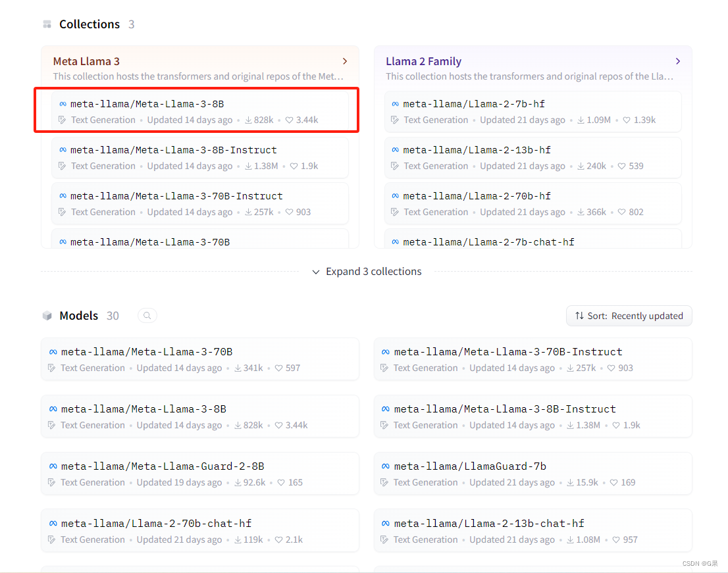Viewport: 728px width, 573px height.
Task: Open Llama-2-13b-hf in the Llama 2 Family collection
Action: click(x=533, y=158)
